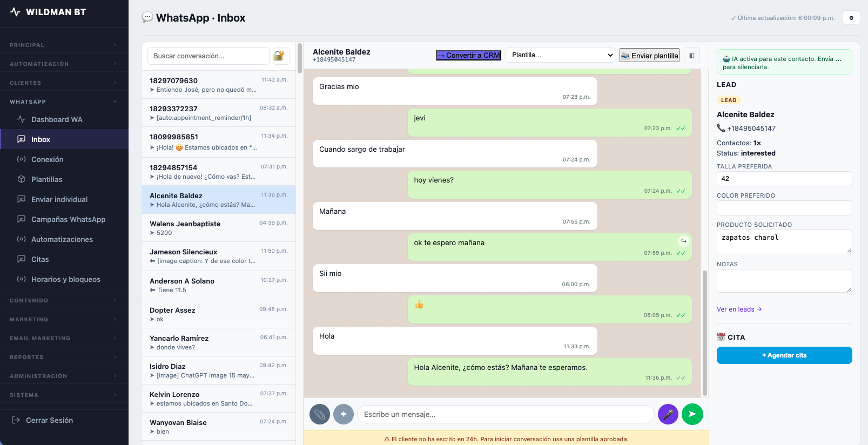Expand the CONTENIDO section
868x445 pixels.
point(64,300)
